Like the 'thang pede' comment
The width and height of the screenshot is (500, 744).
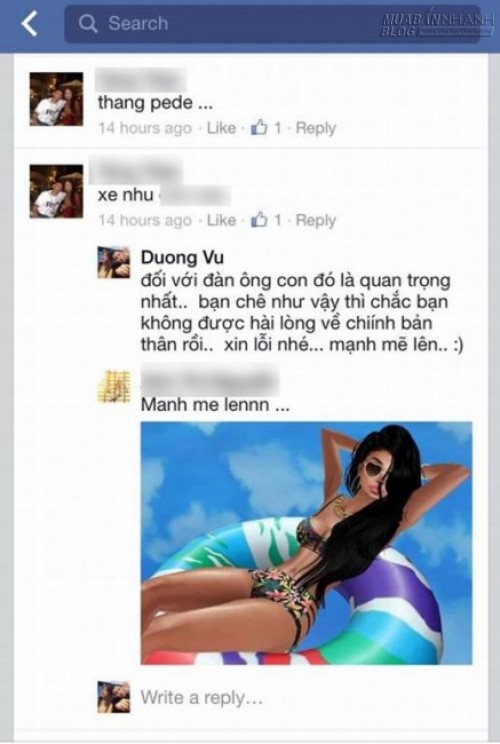[x=221, y=128]
